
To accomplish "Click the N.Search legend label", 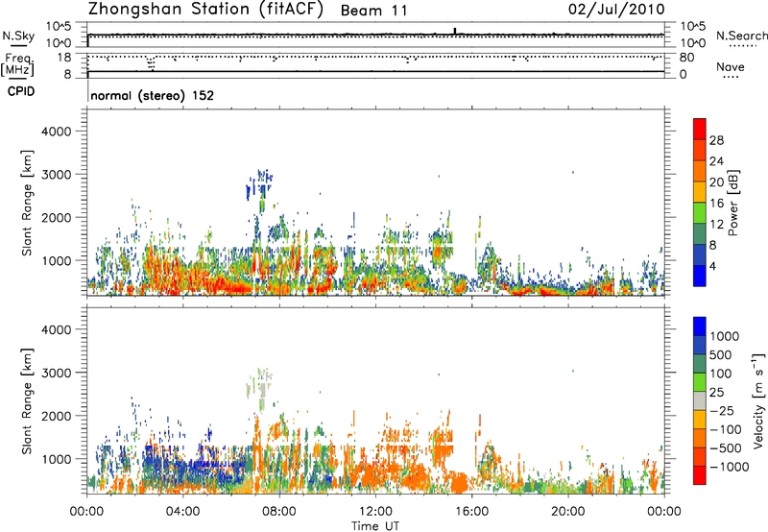I will [x=742, y=36].
